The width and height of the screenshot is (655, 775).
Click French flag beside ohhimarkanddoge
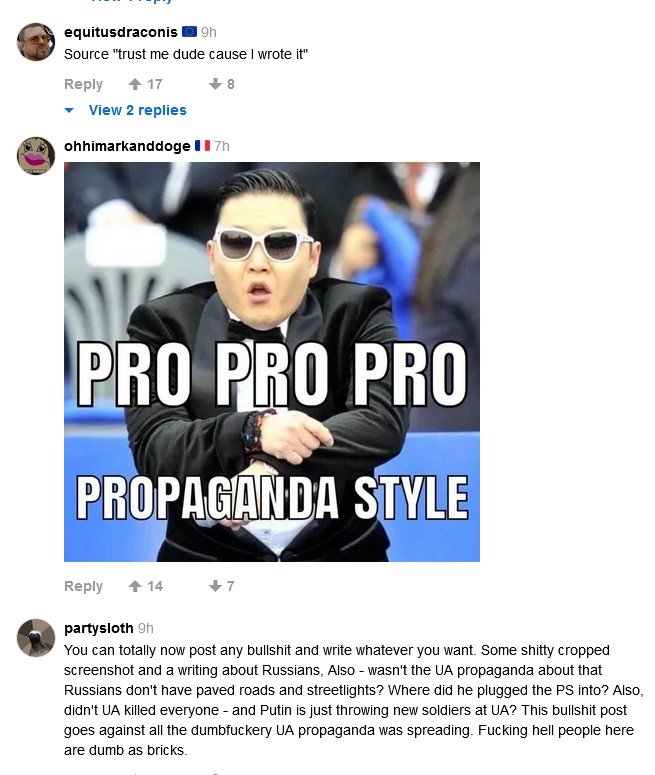(x=202, y=146)
